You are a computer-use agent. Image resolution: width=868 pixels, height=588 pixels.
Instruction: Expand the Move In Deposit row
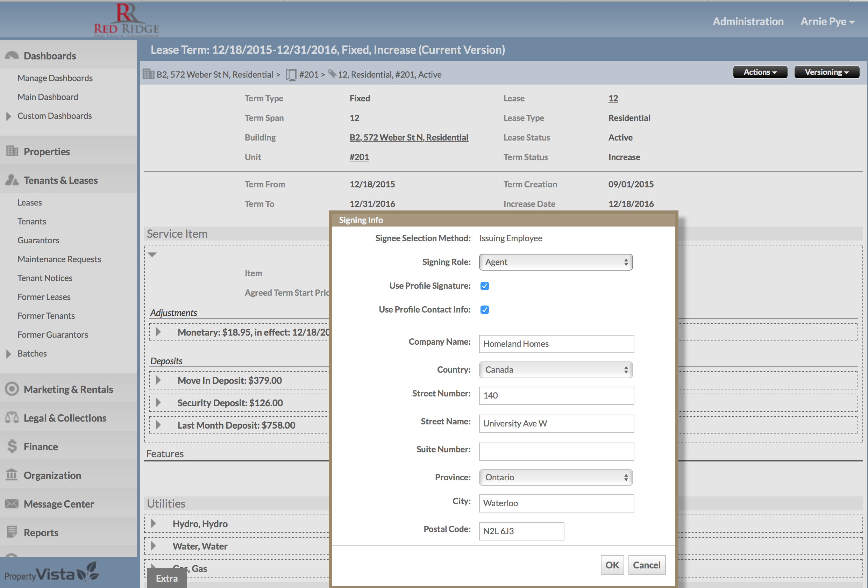point(158,380)
